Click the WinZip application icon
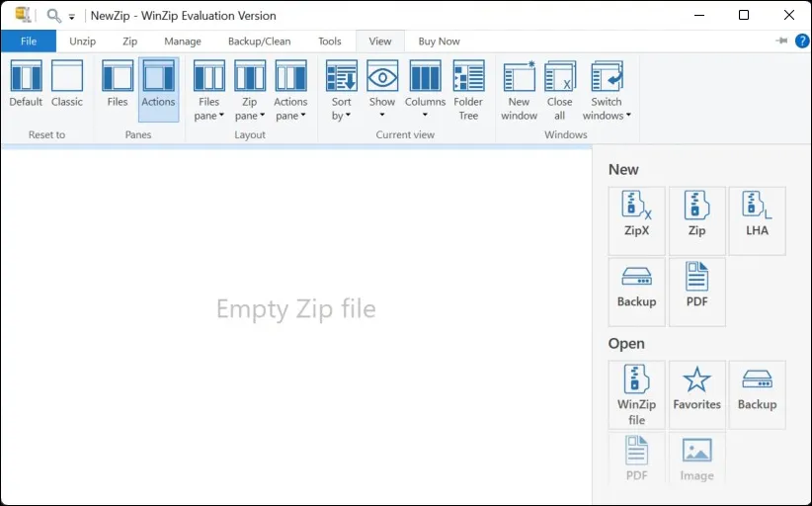Image resolution: width=812 pixels, height=506 pixels. point(23,15)
